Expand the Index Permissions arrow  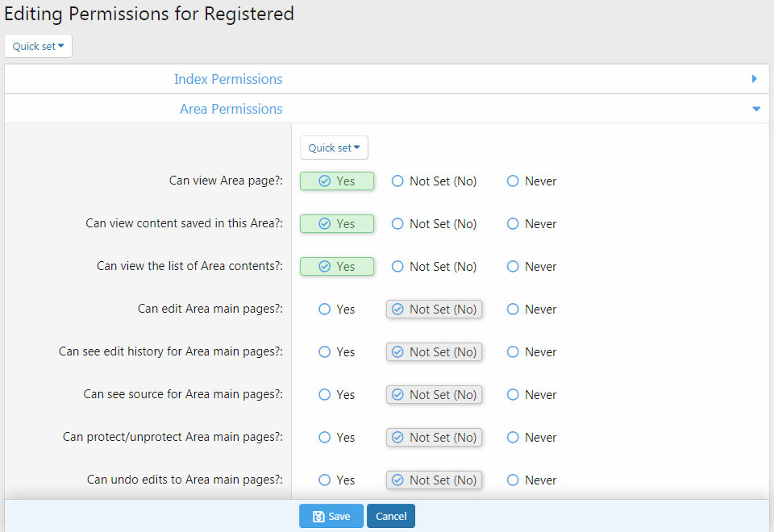[x=754, y=79]
